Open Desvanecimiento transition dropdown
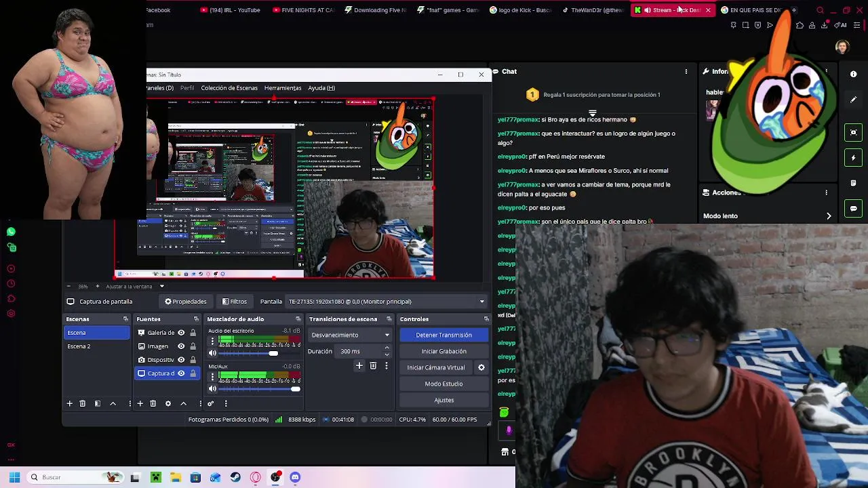This screenshot has width=868, height=488. [351, 335]
